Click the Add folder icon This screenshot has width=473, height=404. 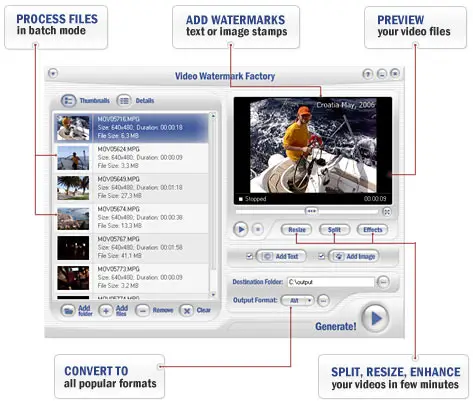(x=68, y=311)
